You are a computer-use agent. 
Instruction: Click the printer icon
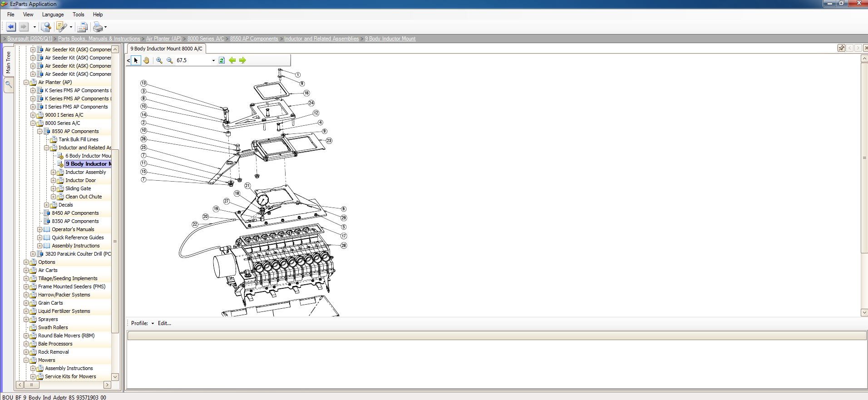[x=98, y=27]
